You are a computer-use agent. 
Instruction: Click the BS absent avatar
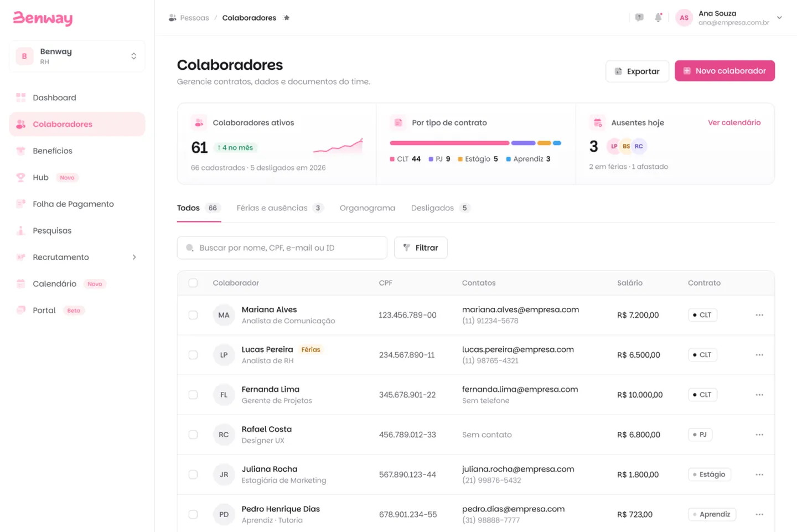(x=626, y=146)
